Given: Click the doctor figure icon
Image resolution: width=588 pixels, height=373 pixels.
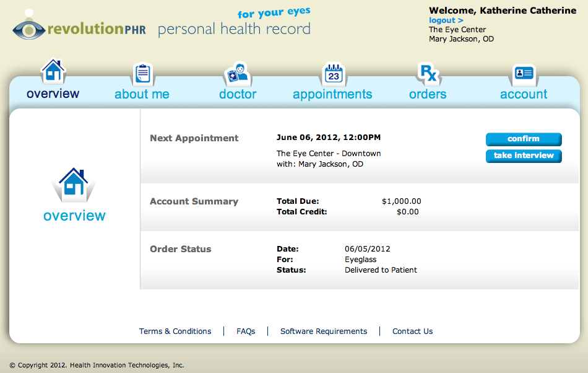Looking at the screenshot, I should coord(236,74).
